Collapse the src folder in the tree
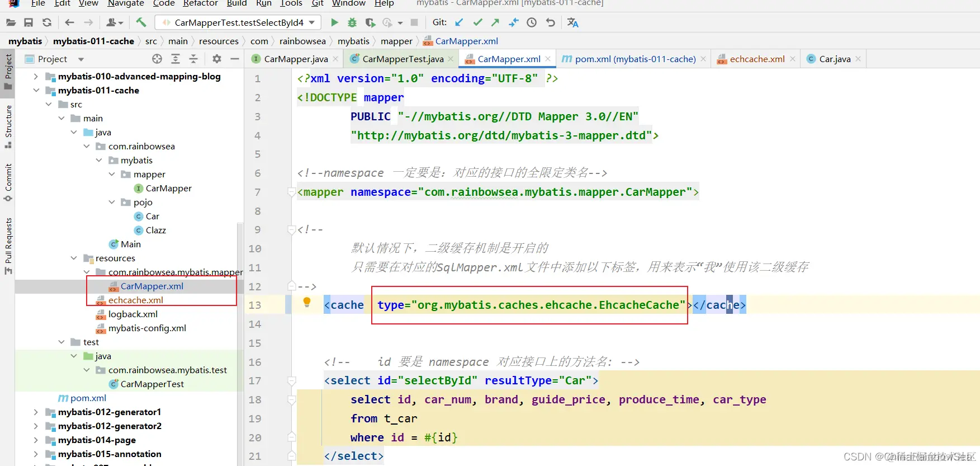This screenshot has width=980, height=466. 49,104
